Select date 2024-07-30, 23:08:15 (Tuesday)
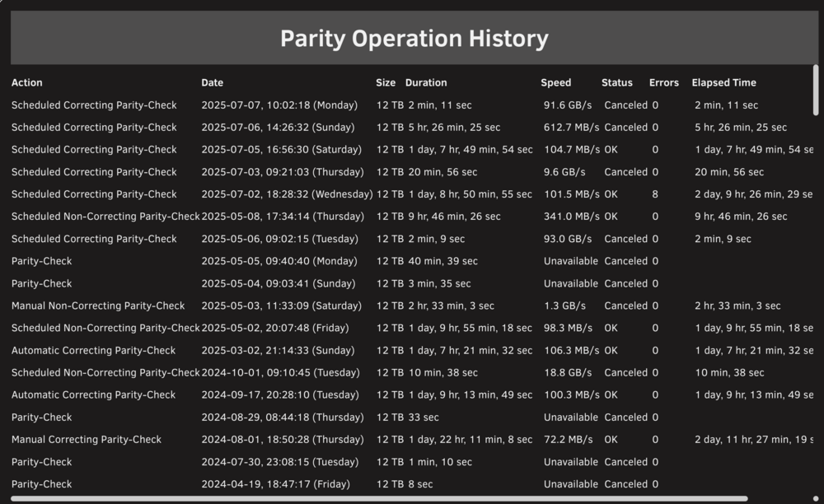The width and height of the screenshot is (824, 504). [x=280, y=462]
